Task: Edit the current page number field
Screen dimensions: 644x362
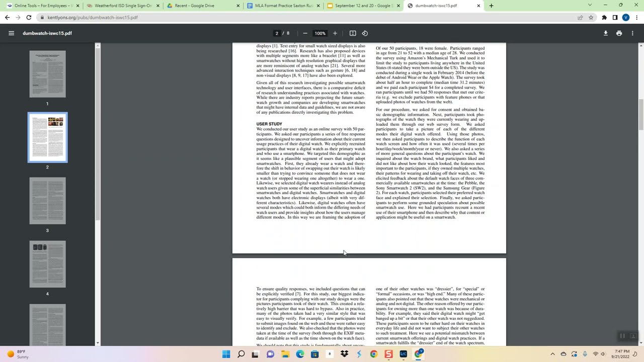Action: tap(277, 33)
